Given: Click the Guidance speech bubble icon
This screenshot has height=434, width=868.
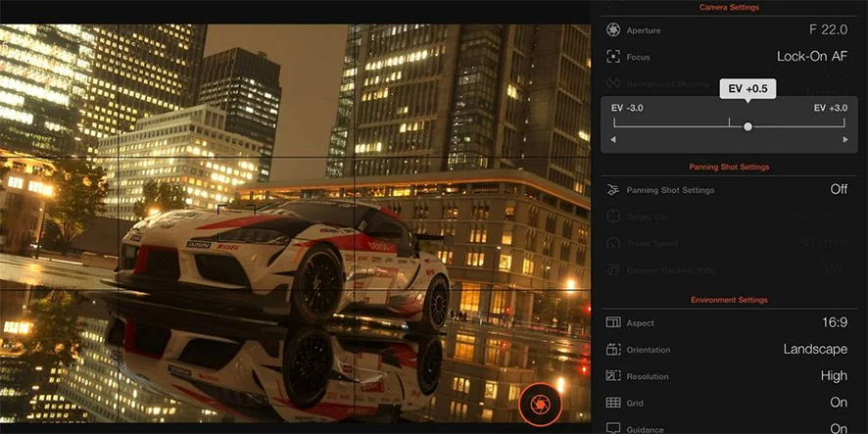Looking at the screenshot, I should pyautogui.click(x=613, y=428).
